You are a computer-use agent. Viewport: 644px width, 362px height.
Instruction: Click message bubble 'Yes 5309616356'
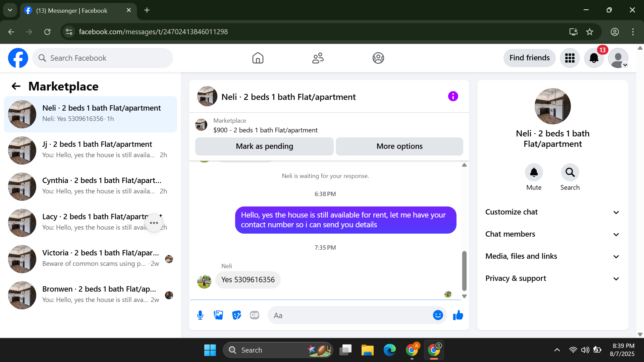(x=248, y=280)
